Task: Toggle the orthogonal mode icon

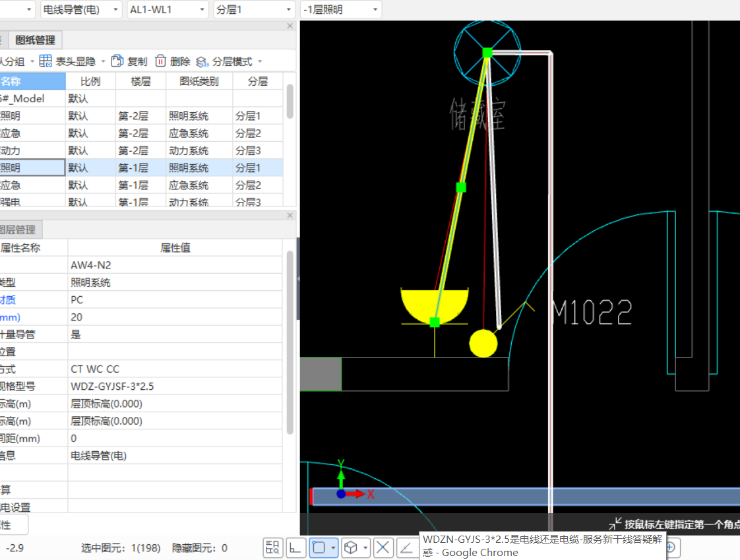Action: [295, 547]
